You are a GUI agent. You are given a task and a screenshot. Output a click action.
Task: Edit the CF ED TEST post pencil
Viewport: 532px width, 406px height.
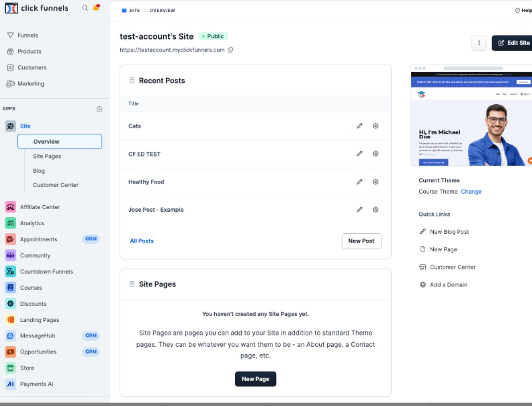tap(359, 154)
